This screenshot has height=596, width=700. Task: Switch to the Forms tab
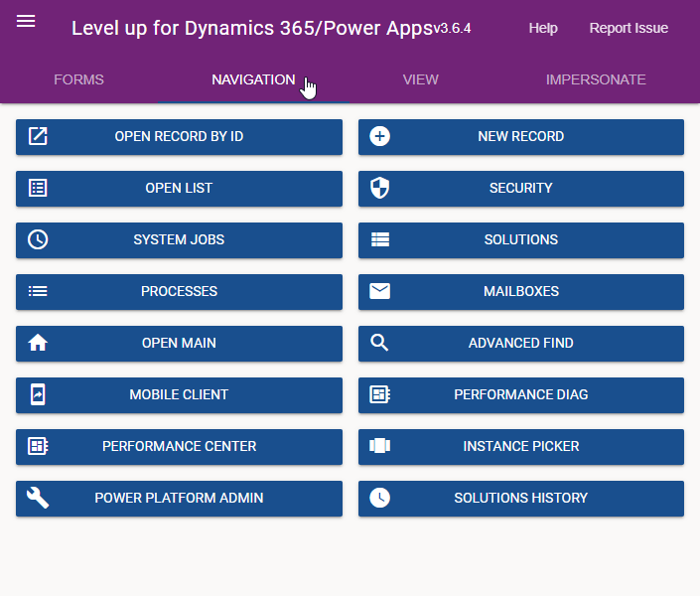click(x=78, y=79)
